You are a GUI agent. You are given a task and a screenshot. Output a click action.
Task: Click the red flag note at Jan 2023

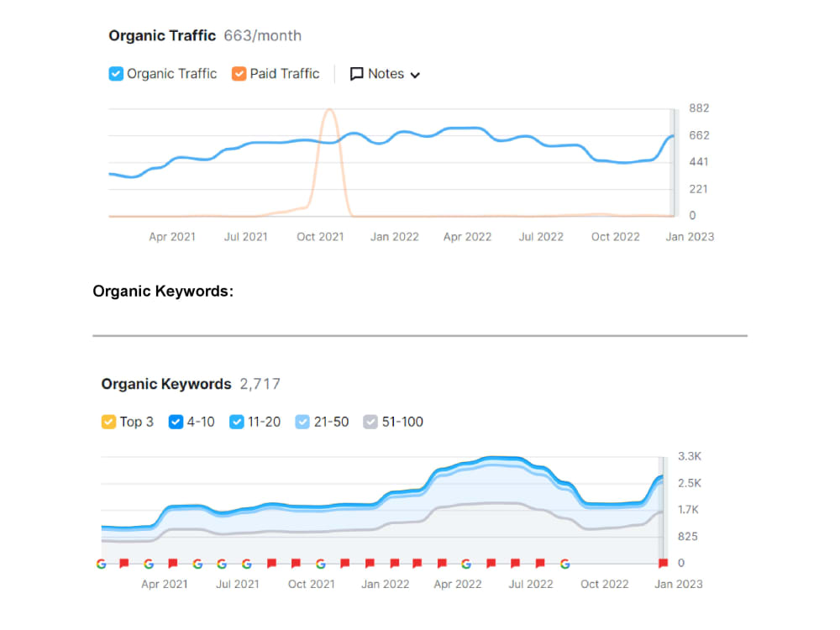664,563
